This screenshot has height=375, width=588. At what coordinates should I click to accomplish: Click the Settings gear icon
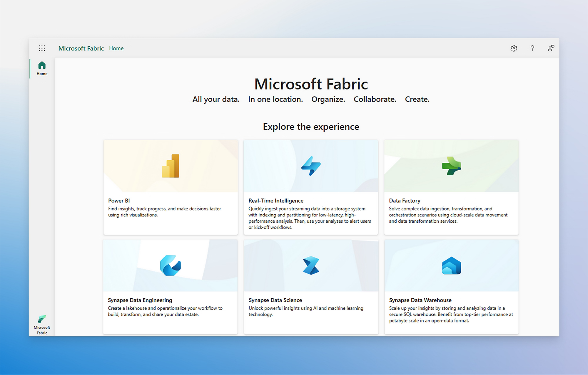[x=514, y=48]
